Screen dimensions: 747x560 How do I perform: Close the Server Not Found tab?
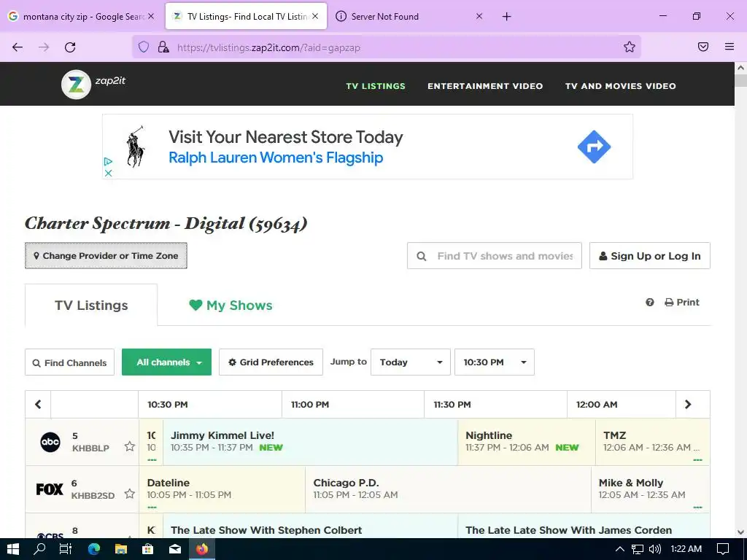[x=479, y=16]
